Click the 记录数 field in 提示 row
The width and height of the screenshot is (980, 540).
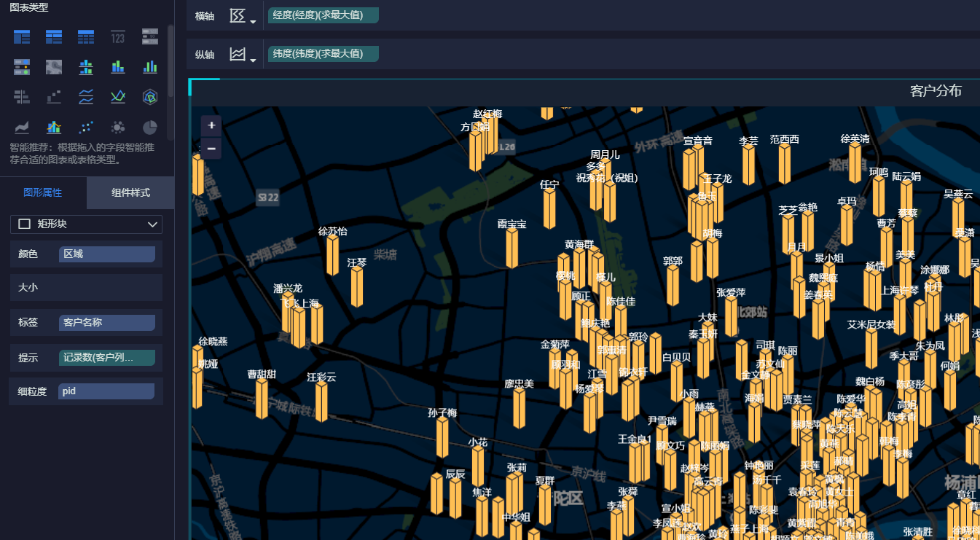coord(107,358)
